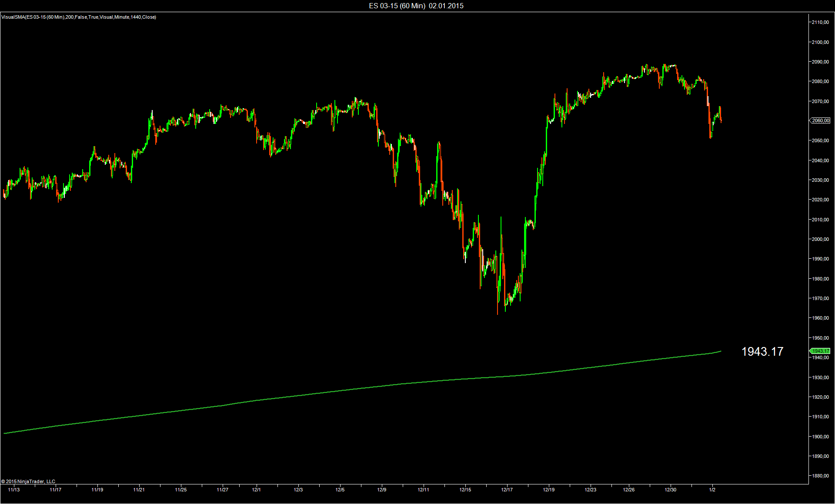Click the 2030,00 price axis label
Viewport: 835px width, 504px height.
pyautogui.click(x=820, y=180)
